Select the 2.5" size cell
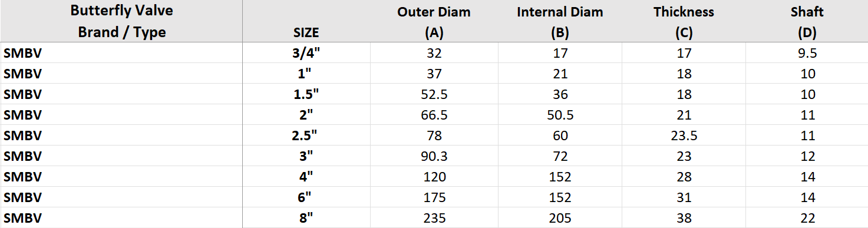The height and width of the screenshot is (228, 868). tap(306, 136)
